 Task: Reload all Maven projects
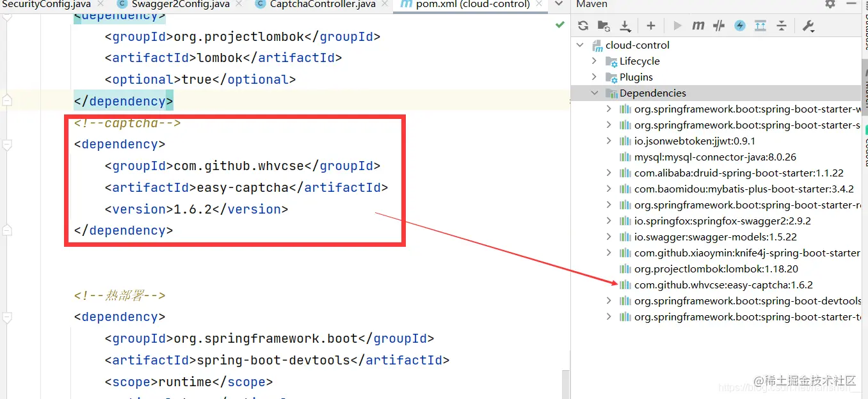click(x=583, y=26)
